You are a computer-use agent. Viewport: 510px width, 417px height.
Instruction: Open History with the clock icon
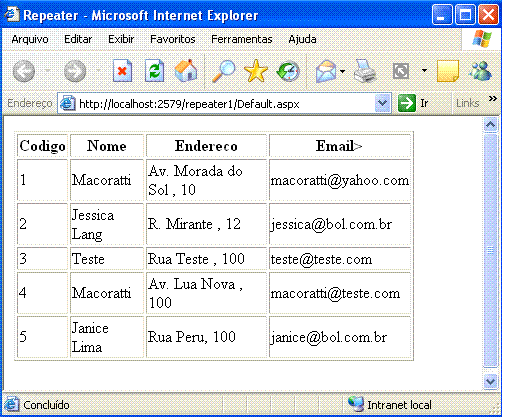288,71
